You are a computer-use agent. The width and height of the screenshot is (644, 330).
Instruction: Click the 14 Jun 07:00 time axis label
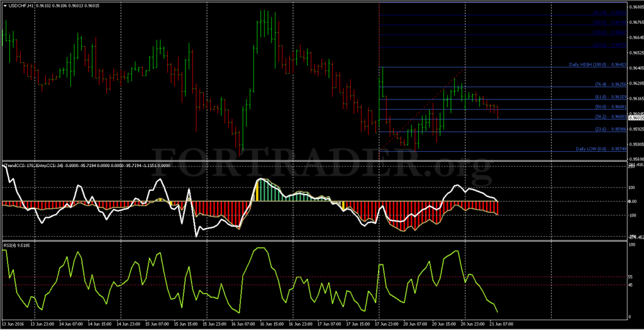(69, 324)
